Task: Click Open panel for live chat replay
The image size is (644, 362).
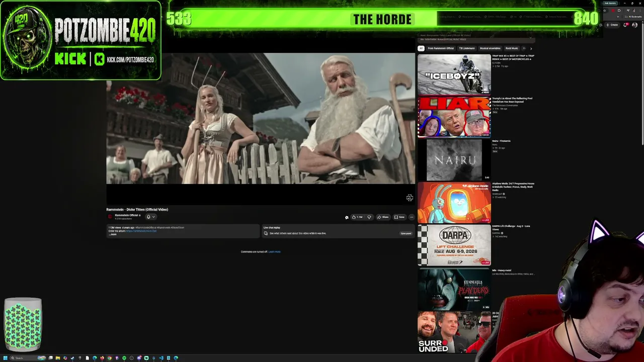Action: click(406, 233)
